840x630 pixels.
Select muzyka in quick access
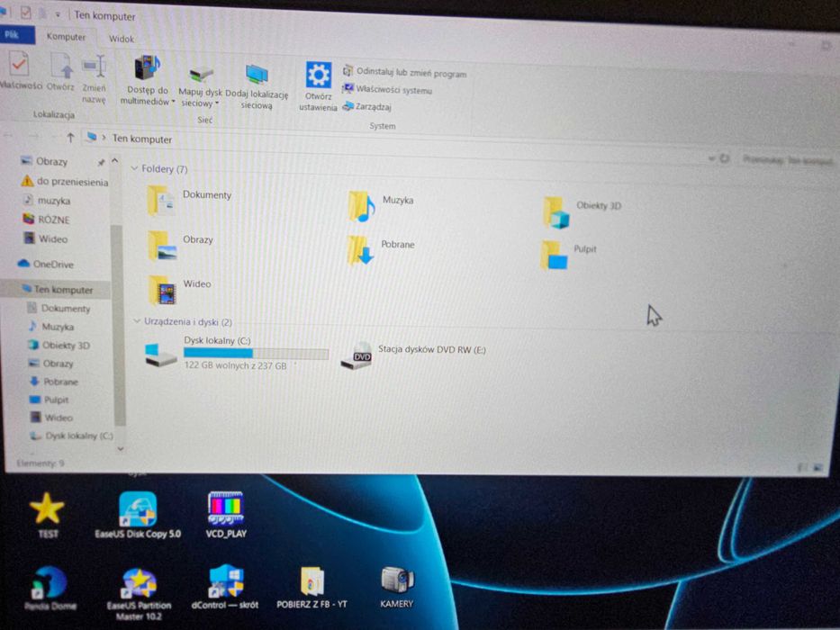coord(54,201)
